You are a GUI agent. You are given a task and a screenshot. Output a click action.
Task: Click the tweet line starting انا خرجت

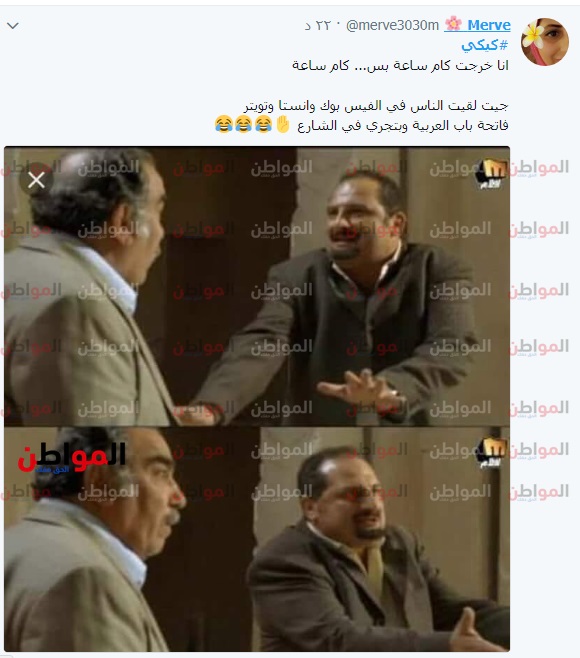400,65
